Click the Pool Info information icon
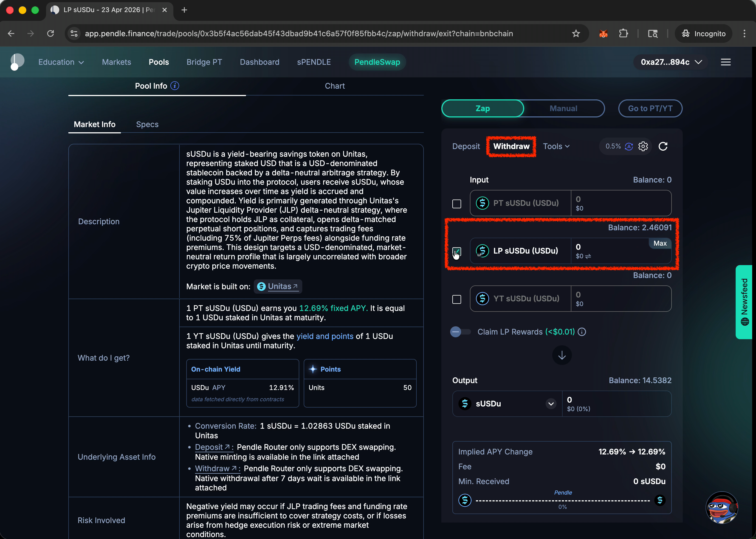 click(x=175, y=86)
